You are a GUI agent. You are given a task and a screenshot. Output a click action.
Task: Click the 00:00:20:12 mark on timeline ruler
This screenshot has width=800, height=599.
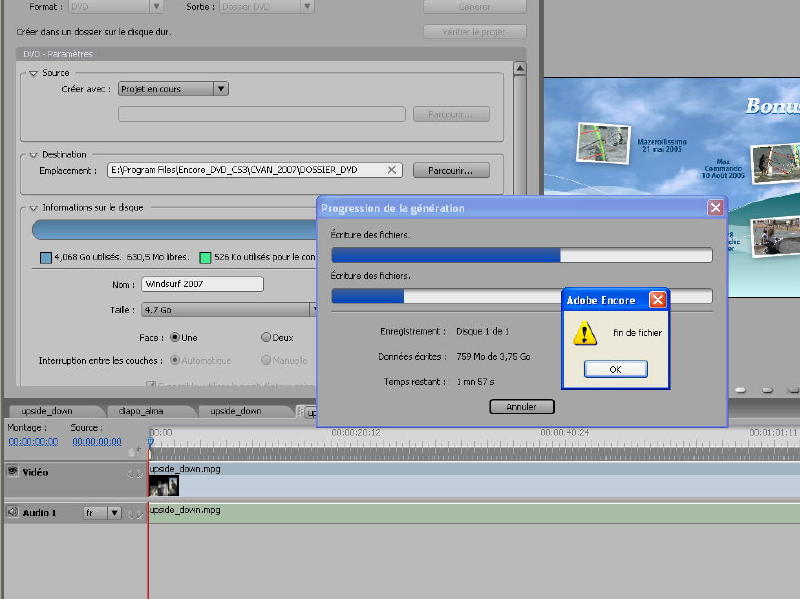coord(356,433)
